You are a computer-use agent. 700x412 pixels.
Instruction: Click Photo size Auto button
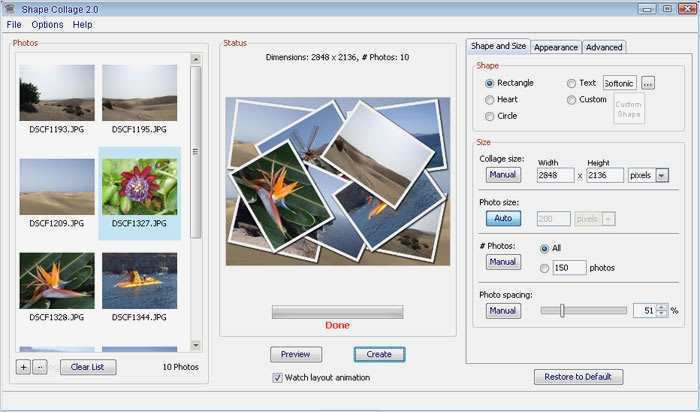pos(503,218)
